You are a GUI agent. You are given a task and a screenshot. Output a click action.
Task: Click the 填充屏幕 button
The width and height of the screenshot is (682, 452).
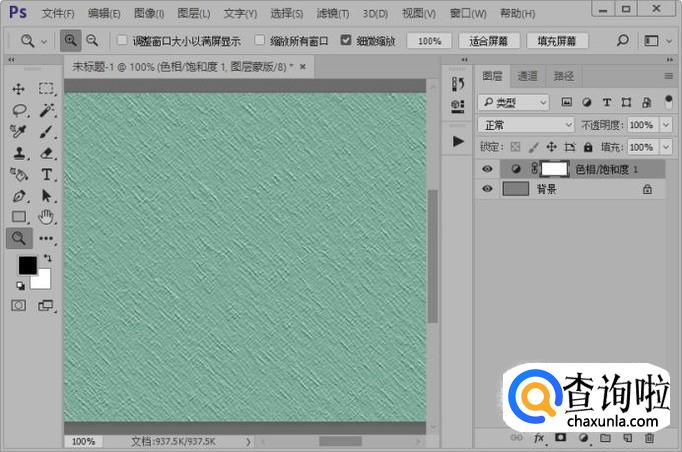[557, 41]
